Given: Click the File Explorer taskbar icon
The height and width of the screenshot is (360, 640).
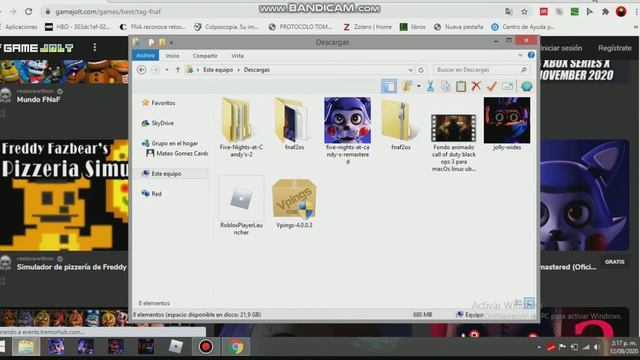Looking at the screenshot, I should tap(26, 347).
